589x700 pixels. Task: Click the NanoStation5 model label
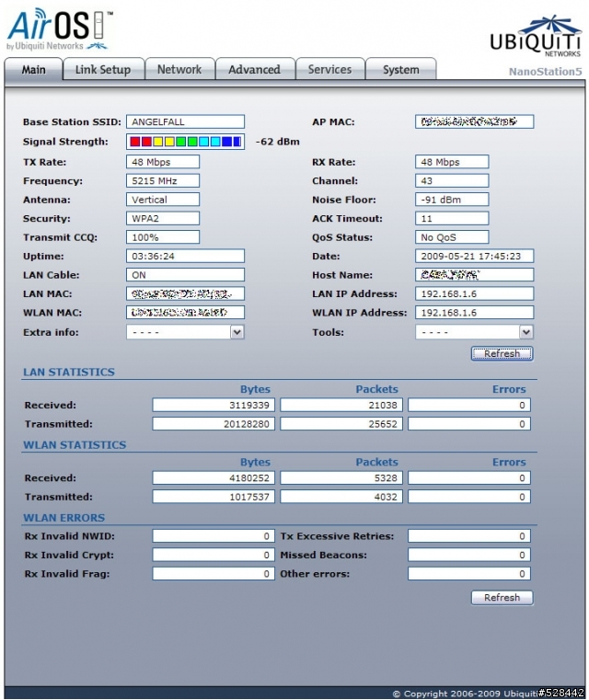tap(545, 72)
